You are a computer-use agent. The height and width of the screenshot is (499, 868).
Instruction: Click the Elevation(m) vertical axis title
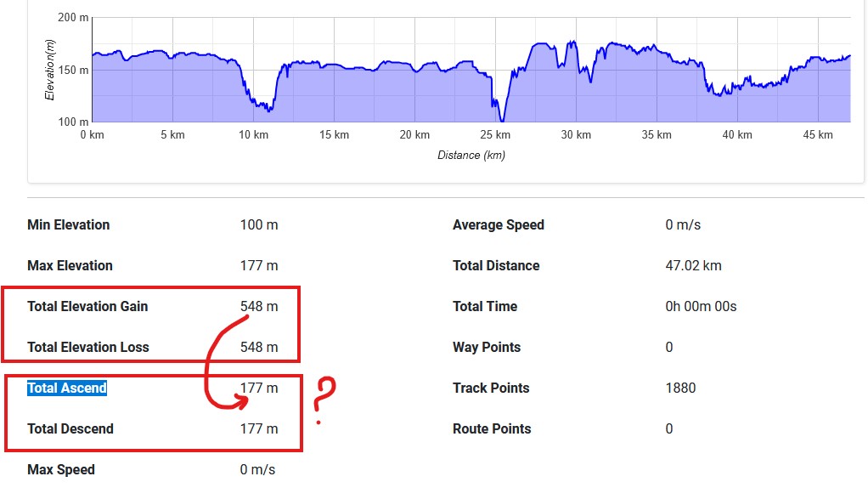click(49, 71)
